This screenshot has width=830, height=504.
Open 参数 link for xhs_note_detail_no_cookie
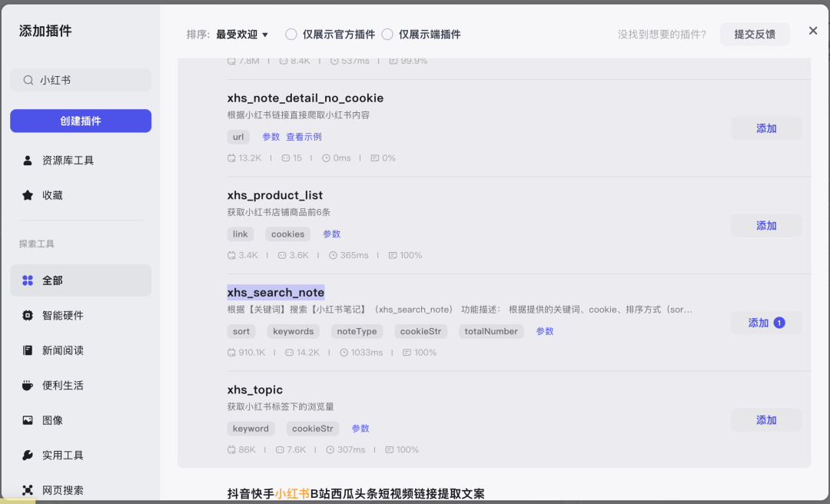coord(271,137)
